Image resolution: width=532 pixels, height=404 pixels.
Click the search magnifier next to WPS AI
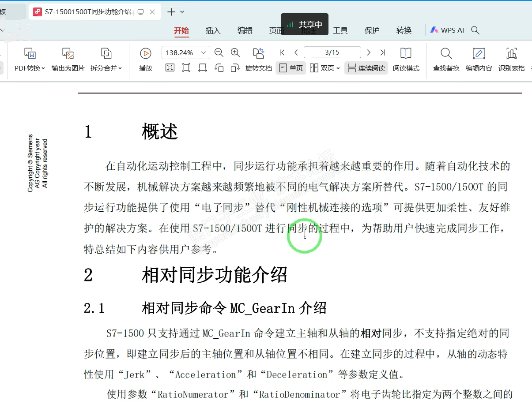tap(475, 30)
